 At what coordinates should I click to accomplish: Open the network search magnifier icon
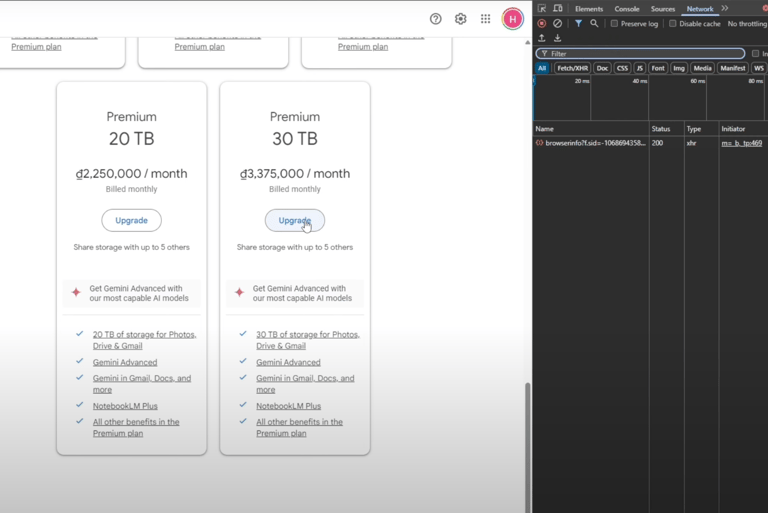pyautogui.click(x=594, y=23)
